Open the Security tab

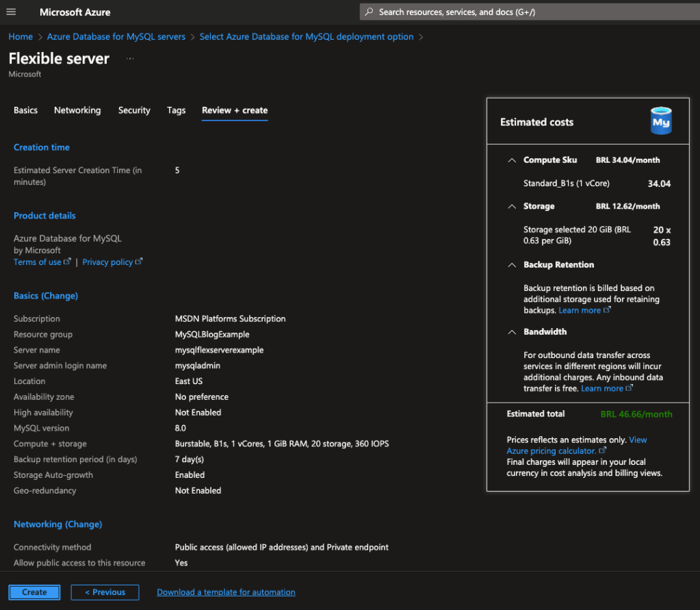[134, 110]
